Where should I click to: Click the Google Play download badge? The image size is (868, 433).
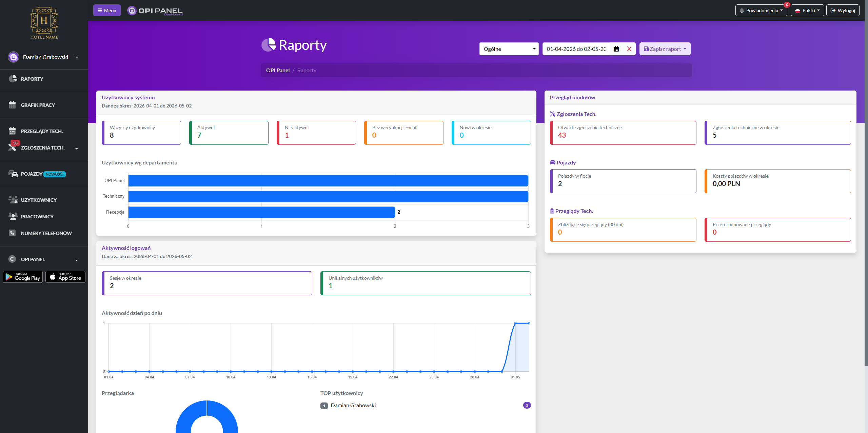point(23,277)
